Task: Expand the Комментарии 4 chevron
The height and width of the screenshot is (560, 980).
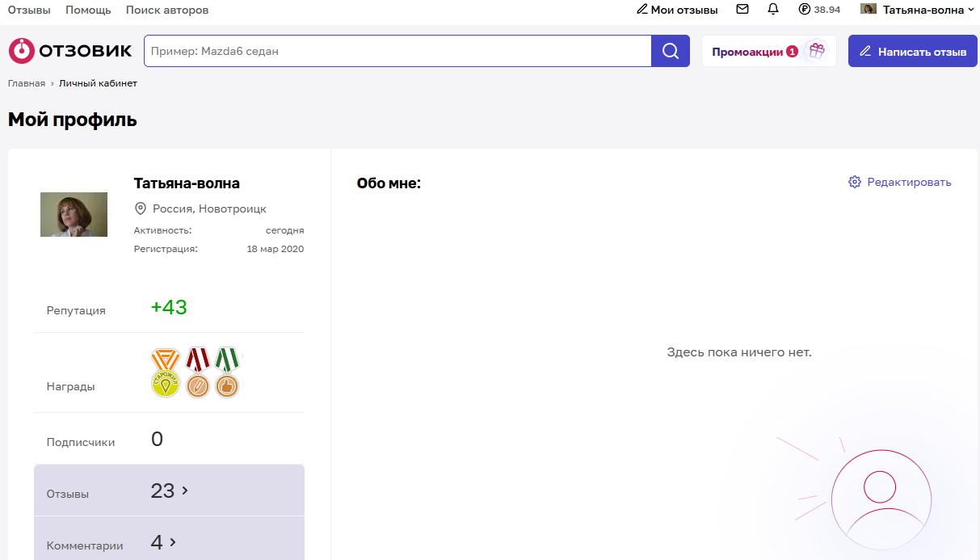Action: click(x=173, y=542)
